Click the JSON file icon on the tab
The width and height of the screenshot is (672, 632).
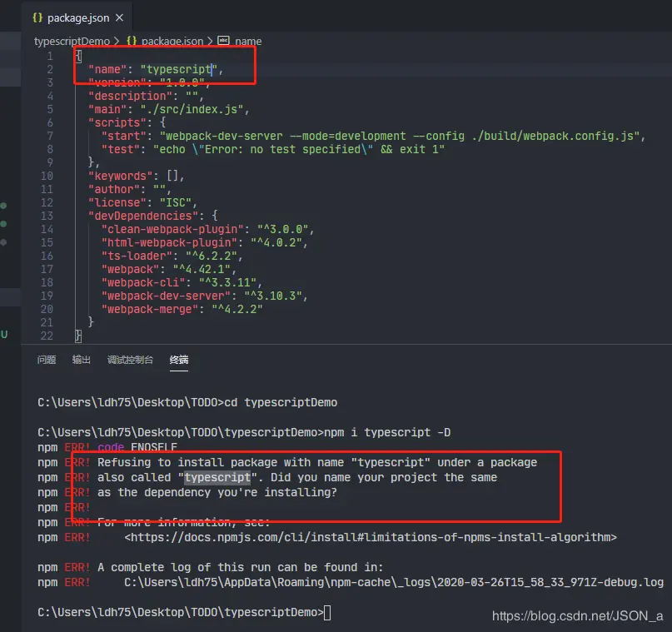pos(37,17)
